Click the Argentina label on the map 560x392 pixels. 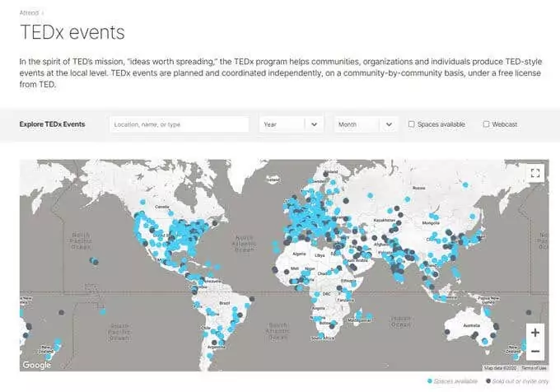(x=216, y=347)
